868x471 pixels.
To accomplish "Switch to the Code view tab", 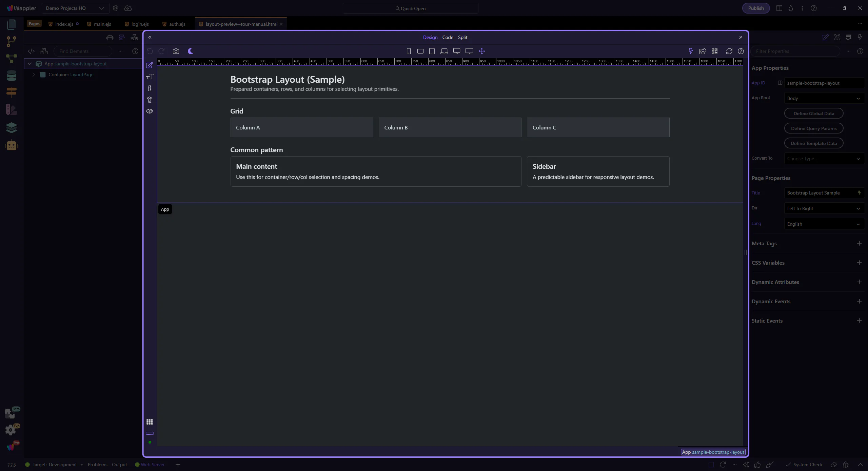I will click(x=448, y=37).
